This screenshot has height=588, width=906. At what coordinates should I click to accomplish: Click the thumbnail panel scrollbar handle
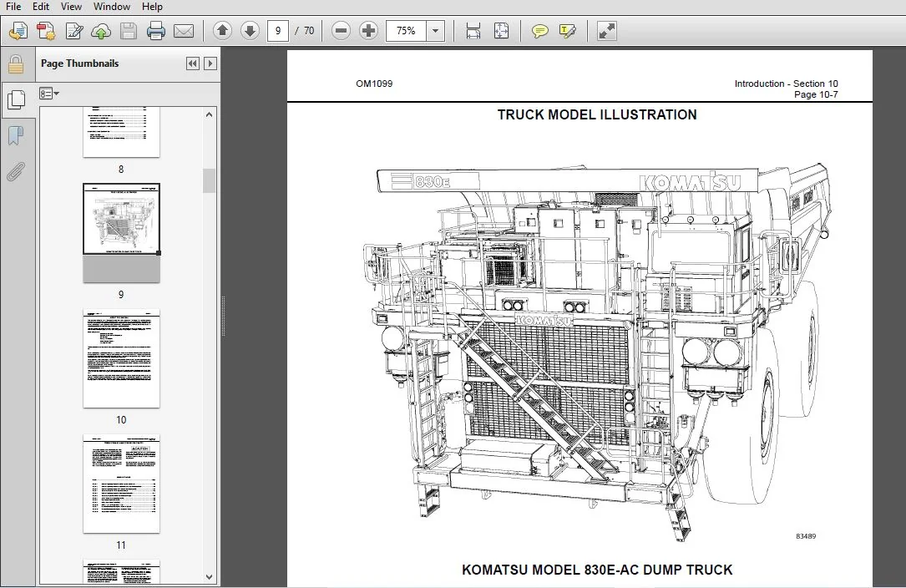[x=209, y=180]
